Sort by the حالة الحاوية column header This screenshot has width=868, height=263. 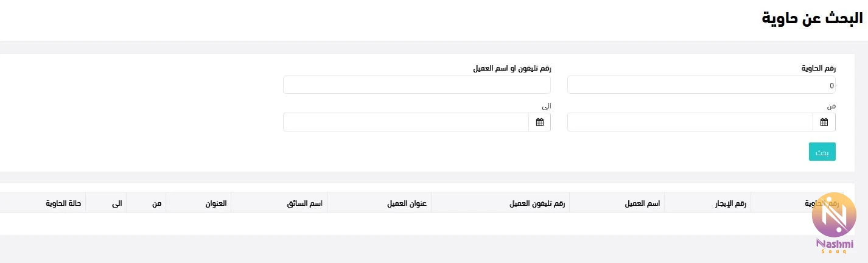(43, 203)
